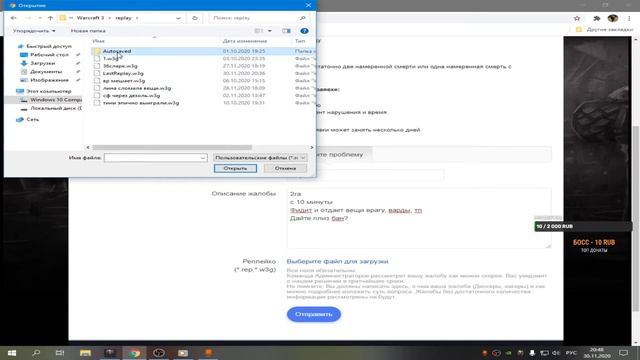Viewport: 640px width, 360px height.
Task: Navigate up one folder level
Action: coord(50,18)
